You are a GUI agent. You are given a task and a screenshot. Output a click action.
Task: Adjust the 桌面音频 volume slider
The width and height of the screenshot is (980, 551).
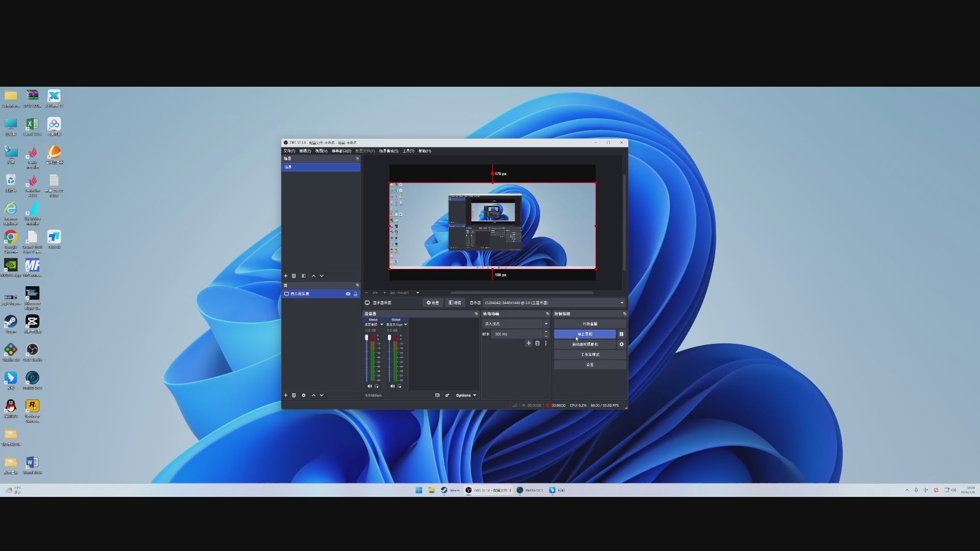click(x=366, y=358)
